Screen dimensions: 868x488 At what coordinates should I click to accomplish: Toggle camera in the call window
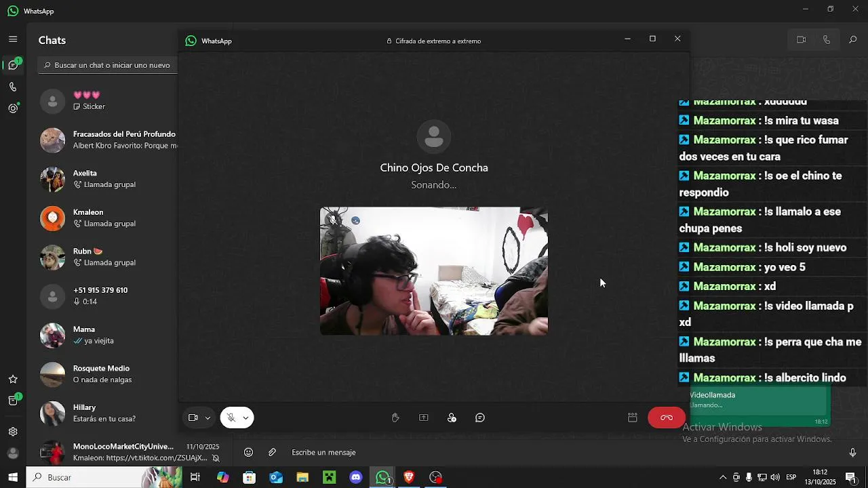193,418
